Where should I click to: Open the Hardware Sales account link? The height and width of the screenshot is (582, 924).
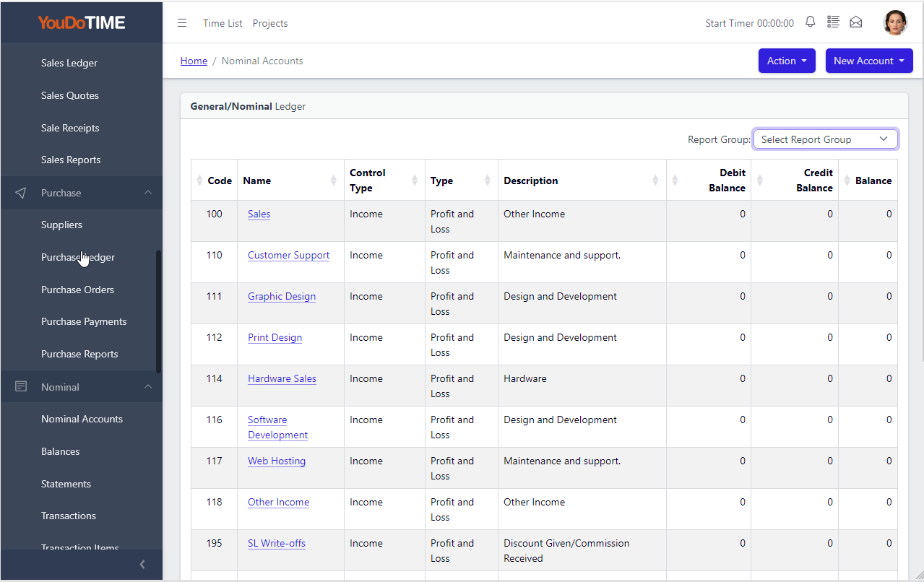[282, 378]
